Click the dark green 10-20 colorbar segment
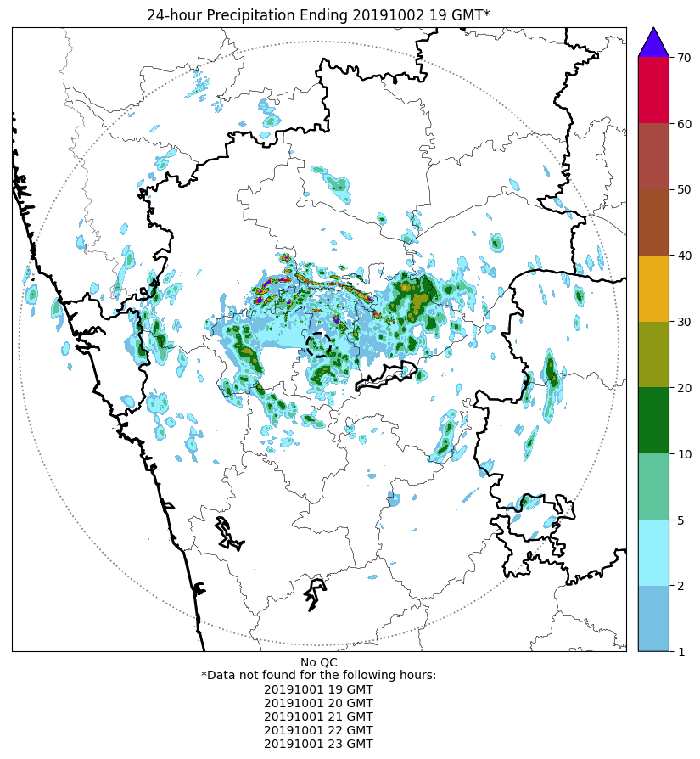Image resolution: width=700 pixels, height=759 pixels. (x=653, y=420)
